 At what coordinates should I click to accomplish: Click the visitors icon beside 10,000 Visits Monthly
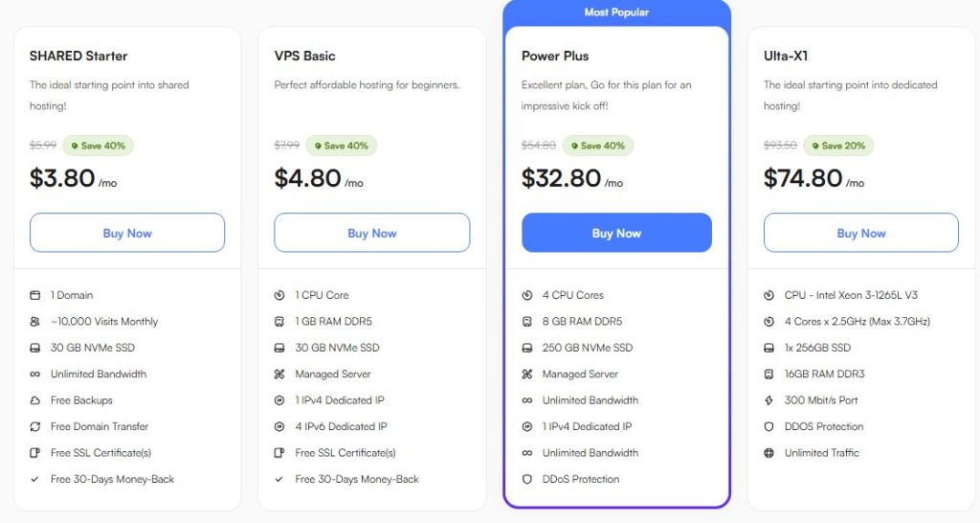pyautogui.click(x=35, y=322)
